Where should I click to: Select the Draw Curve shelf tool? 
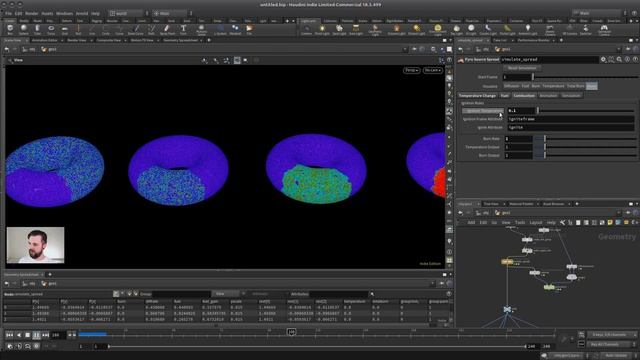(136, 29)
